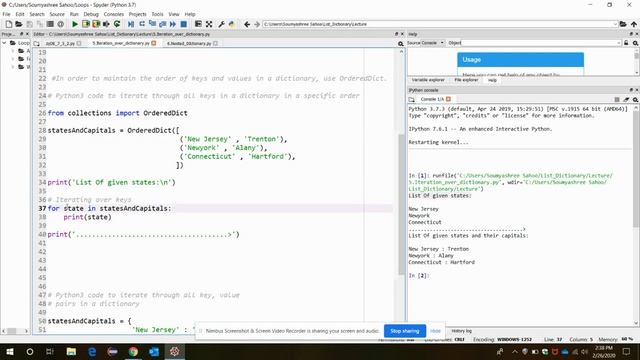Open History log tab
640x360 pixels.
click(461, 331)
